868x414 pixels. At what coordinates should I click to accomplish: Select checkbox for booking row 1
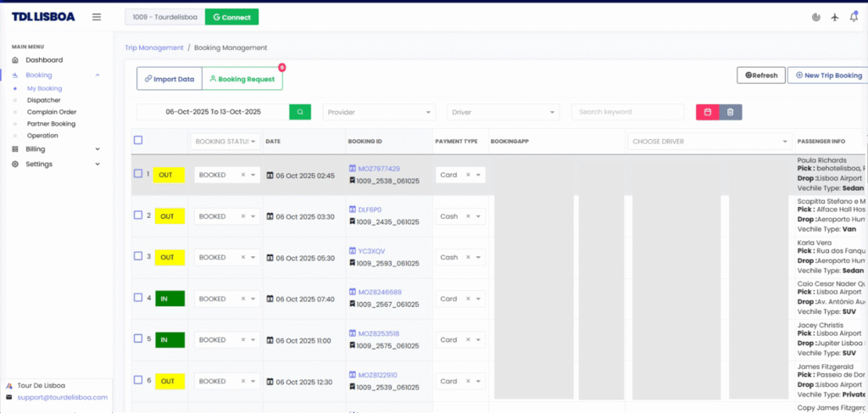(138, 174)
